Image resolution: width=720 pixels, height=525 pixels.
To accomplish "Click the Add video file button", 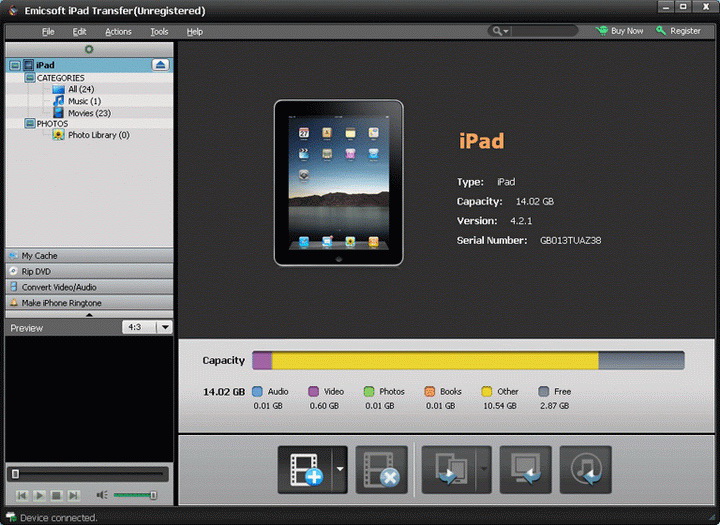I will (x=305, y=469).
